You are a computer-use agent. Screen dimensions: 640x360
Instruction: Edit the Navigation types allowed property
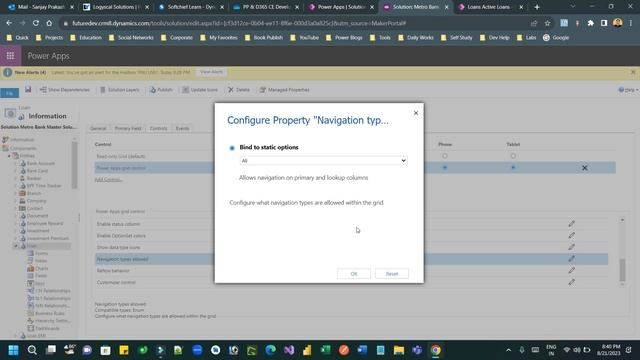[x=571, y=259]
